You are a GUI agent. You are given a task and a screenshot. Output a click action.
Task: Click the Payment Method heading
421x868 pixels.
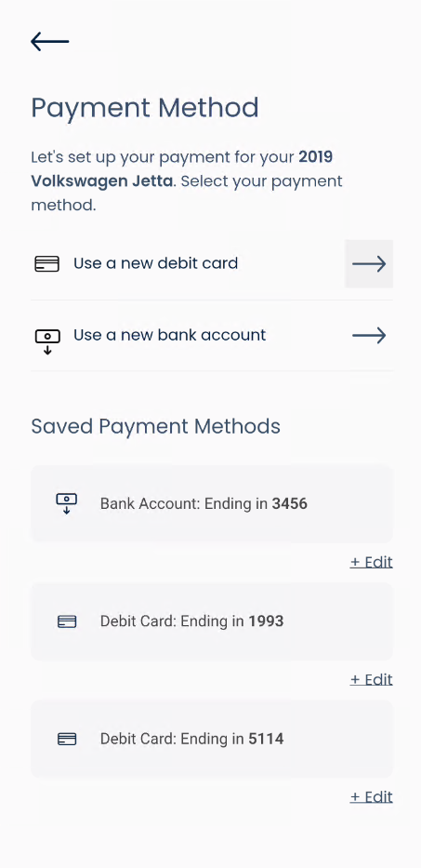click(145, 108)
